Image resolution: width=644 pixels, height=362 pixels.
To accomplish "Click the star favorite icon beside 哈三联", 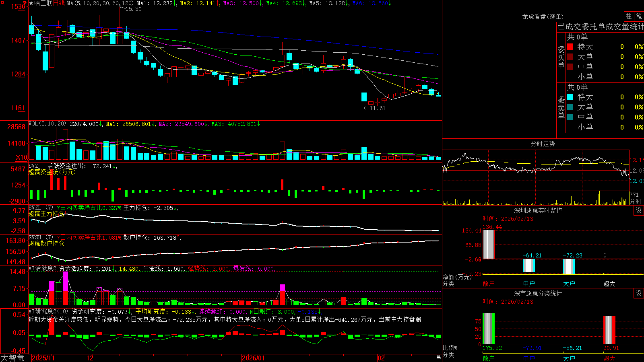I will click(x=31, y=3).
